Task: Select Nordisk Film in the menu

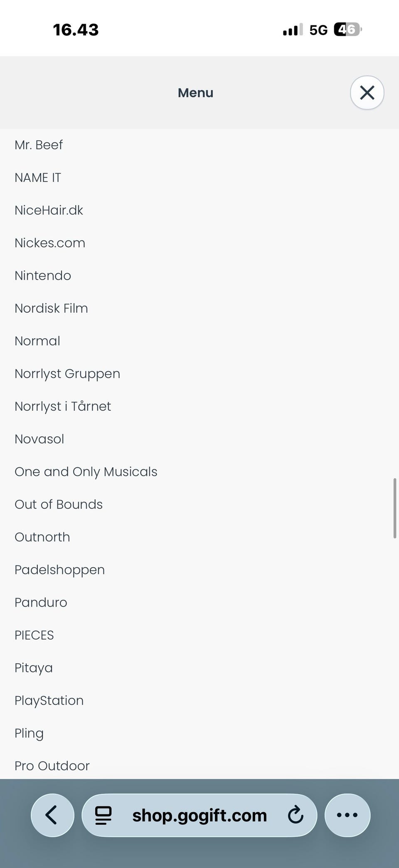Action: point(51,308)
